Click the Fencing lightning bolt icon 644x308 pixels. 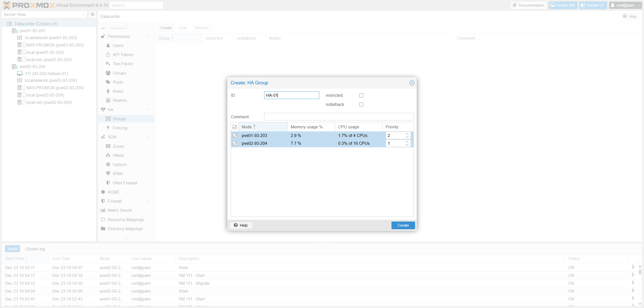(x=108, y=128)
